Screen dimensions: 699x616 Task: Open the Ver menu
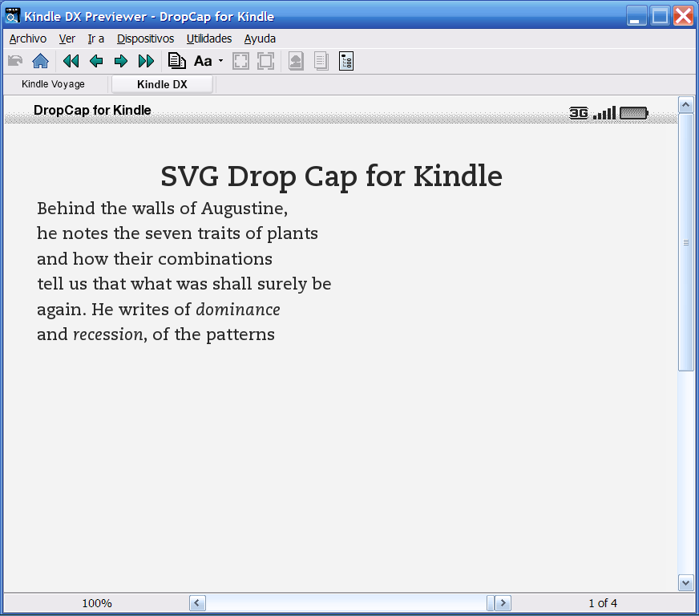[67, 38]
